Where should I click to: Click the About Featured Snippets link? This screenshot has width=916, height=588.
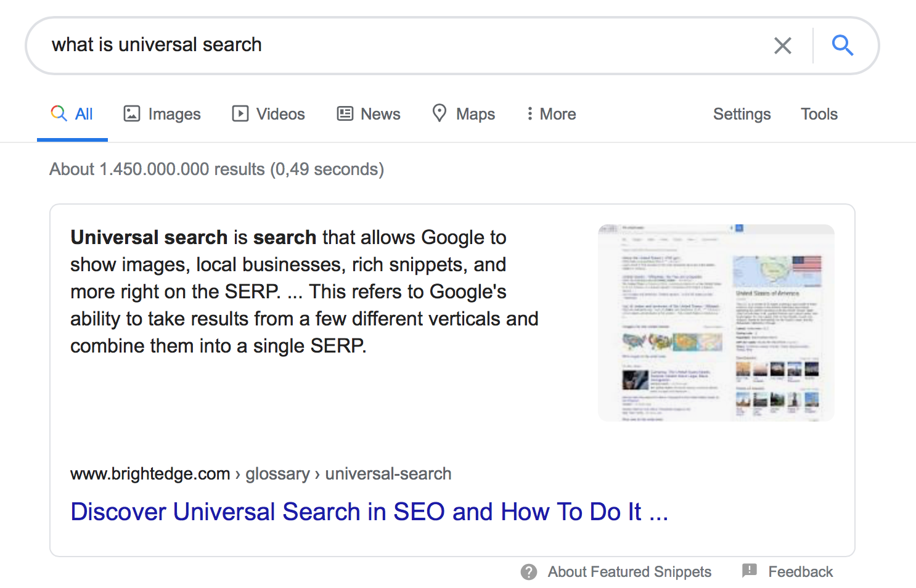pos(629,572)
